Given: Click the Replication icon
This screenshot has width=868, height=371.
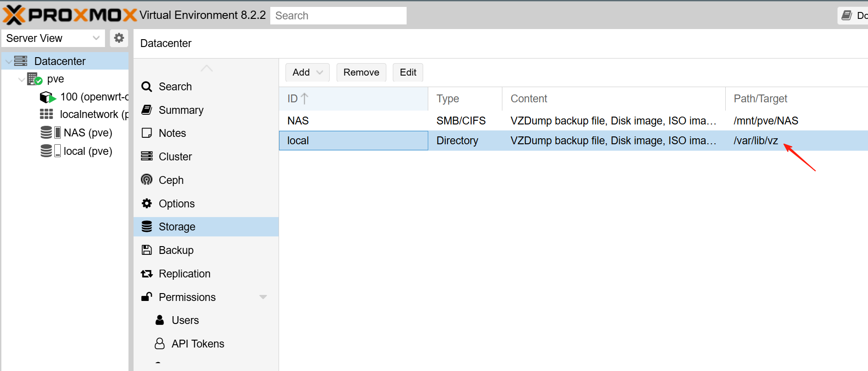Looking at the screenshot, I should [x=147, y=274].
